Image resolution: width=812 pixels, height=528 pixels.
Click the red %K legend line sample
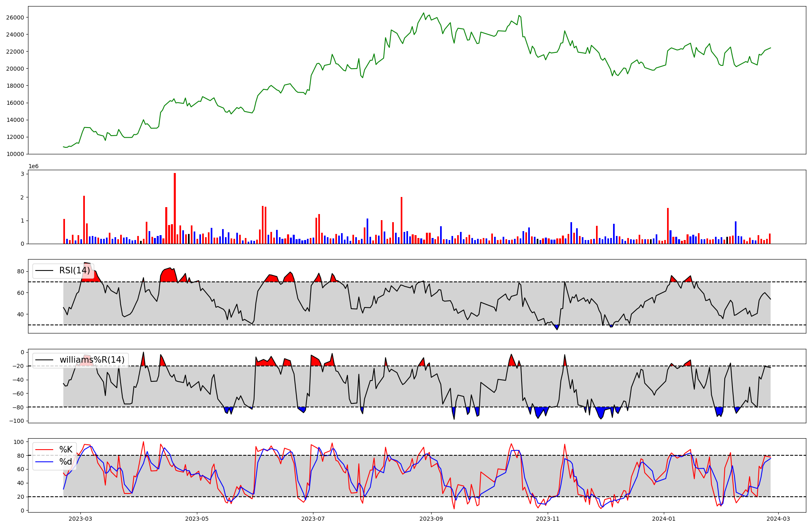pos(44,450)
